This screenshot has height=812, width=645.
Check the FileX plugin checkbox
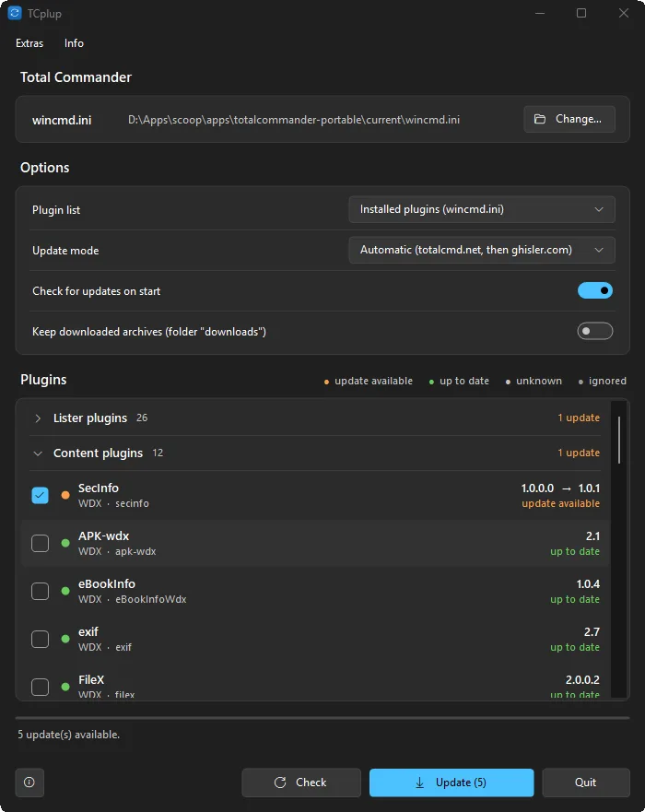point(40,687)
